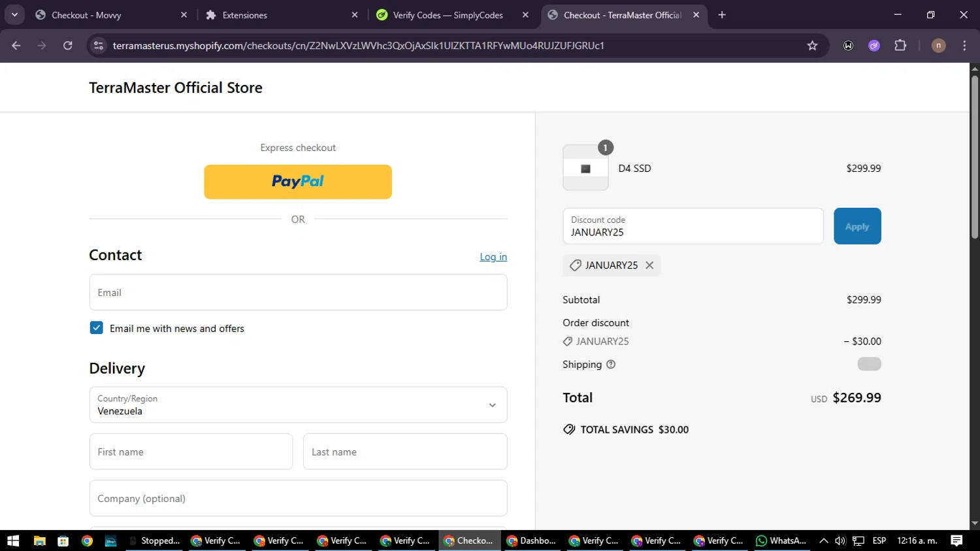Image resolution: width=980 pixels, height=551 pixels.
Task: Open the Extensions puzzle icon
Action: (900, 46)
